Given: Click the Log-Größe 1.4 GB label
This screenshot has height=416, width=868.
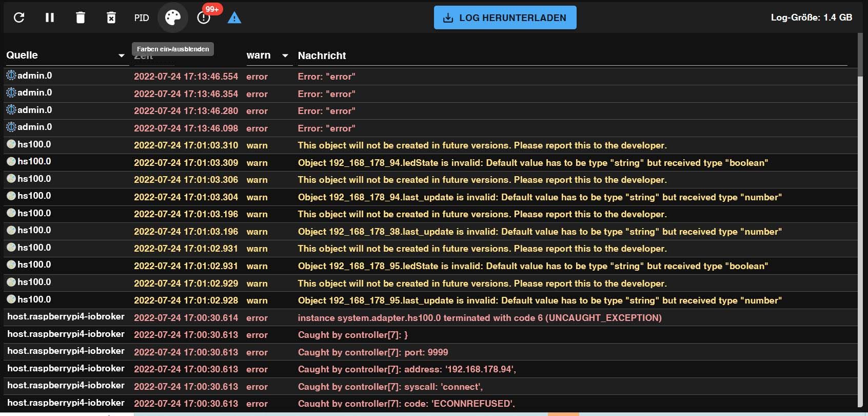Looking at the screenshot, I should 811,17.
